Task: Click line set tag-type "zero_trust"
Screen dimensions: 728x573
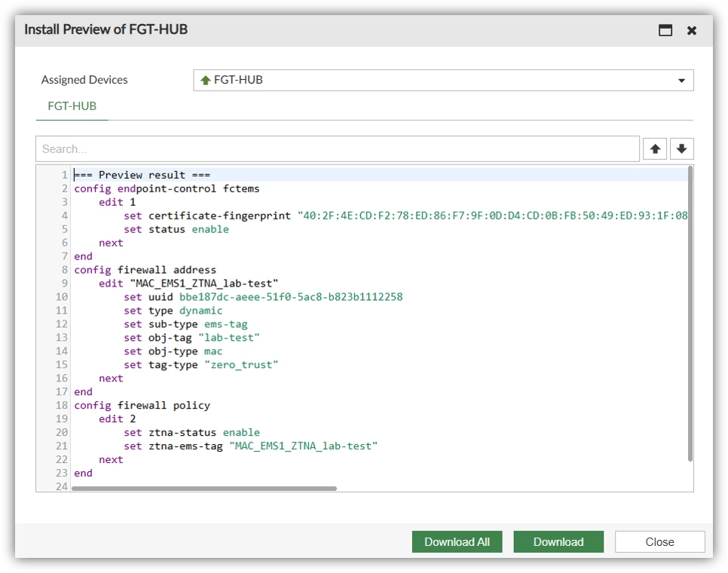Action: (200, 364)
